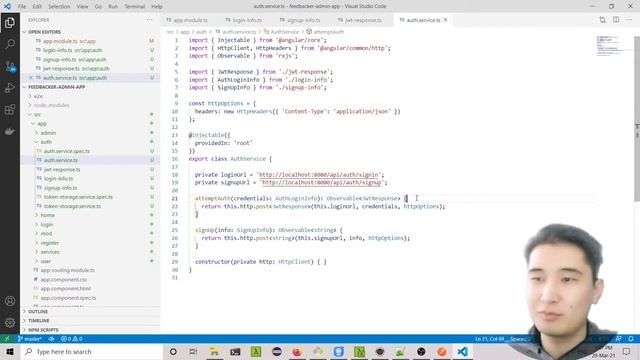640x360 pixels.
Task: Open app-routing.module.ts in file tree
Action: [x=67, y=270]
